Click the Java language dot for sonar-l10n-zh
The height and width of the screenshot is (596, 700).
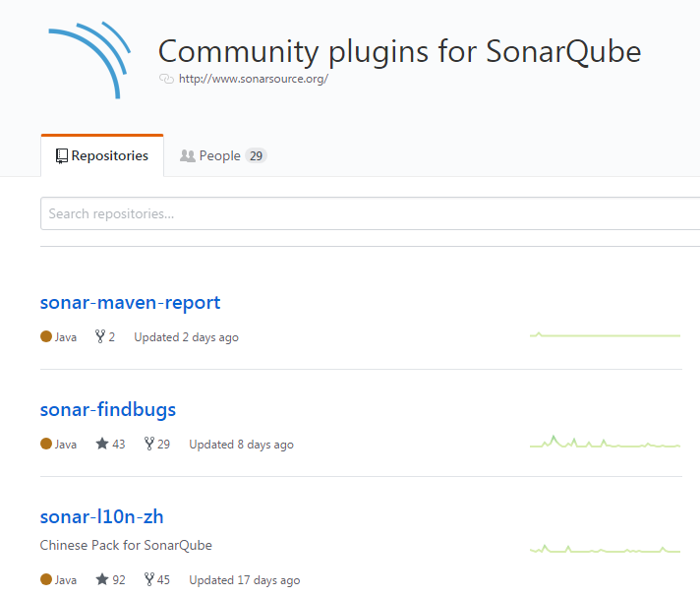46,579
